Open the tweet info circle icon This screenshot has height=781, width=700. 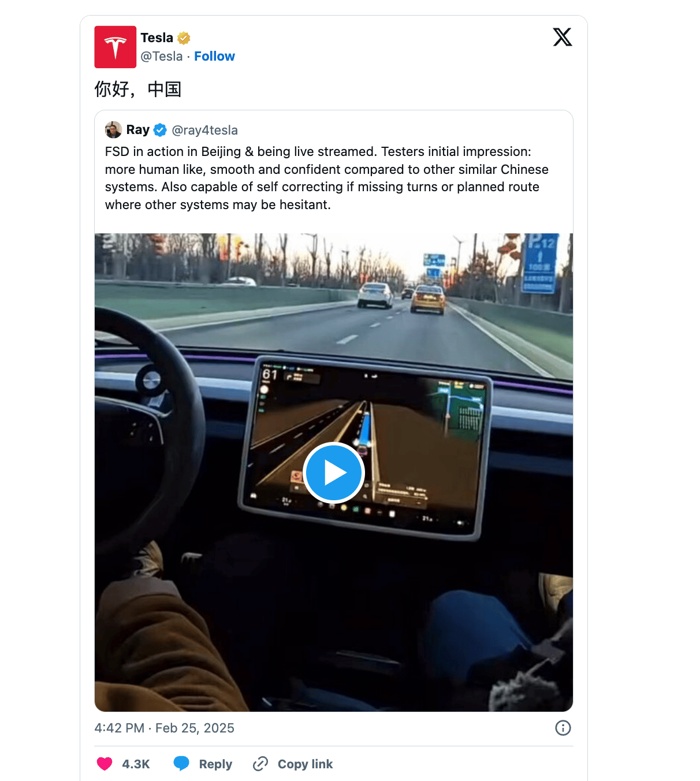pos(563,728)
